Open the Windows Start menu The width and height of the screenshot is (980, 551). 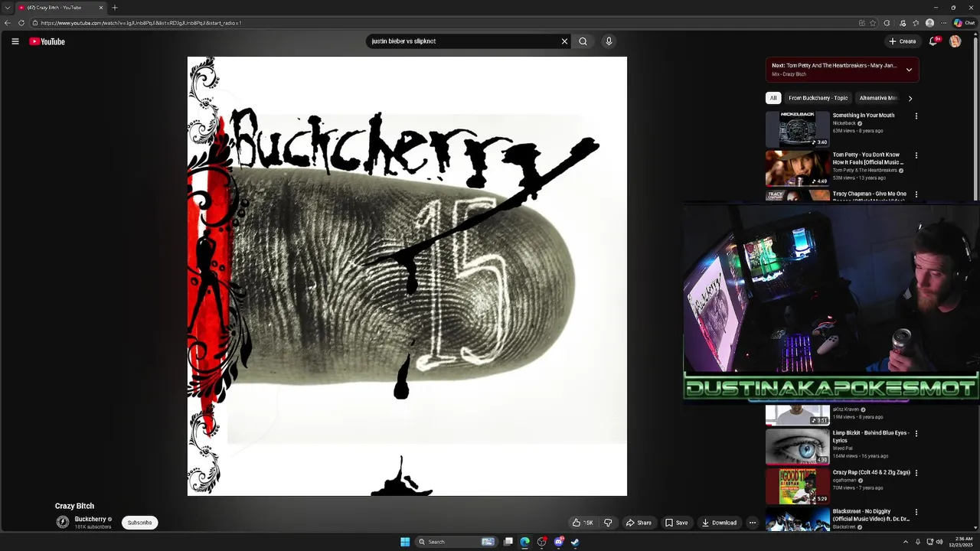[405, 542]
